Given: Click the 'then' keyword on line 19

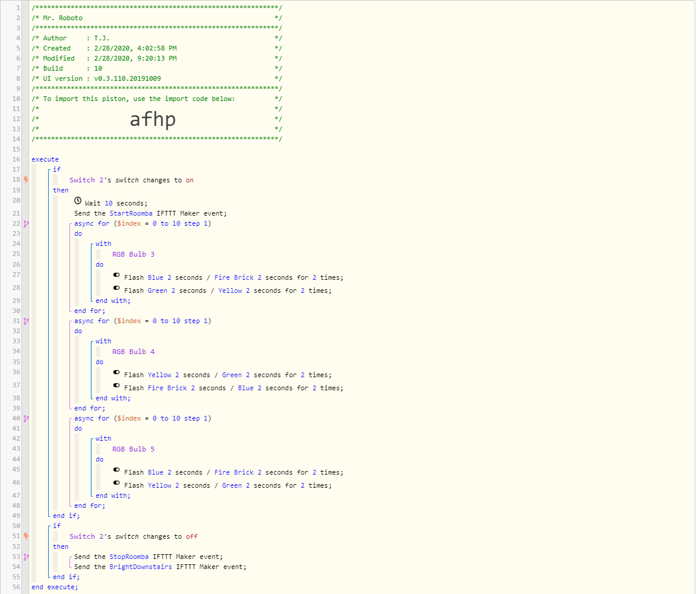Looking at the screenshot, I should [61, 190].
